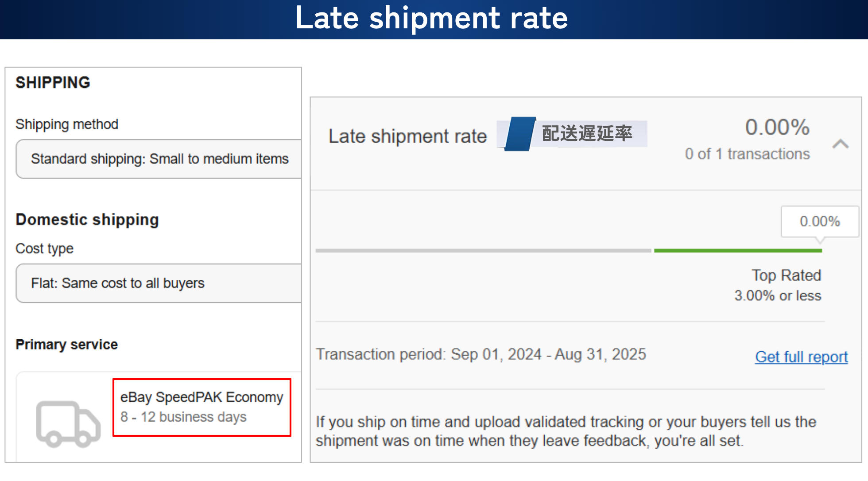Viewport: 868px width, 481px height.
Task: Click the large 0.00% rate value
Action: tap(777, 128)
